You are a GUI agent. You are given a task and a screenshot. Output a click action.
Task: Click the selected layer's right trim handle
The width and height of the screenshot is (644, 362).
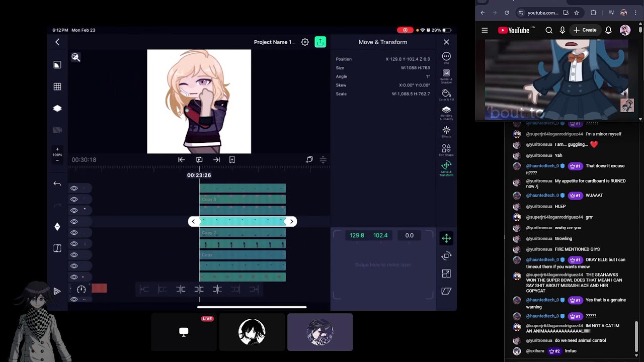click(x=291, y=222)
